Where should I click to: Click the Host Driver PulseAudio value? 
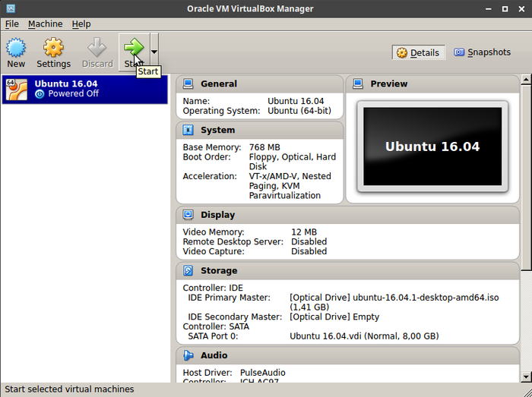(x=263, y=373)
